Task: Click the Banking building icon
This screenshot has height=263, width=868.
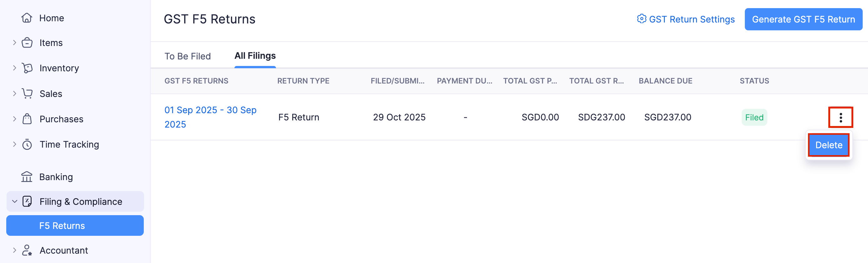Action: coord(27,177)
